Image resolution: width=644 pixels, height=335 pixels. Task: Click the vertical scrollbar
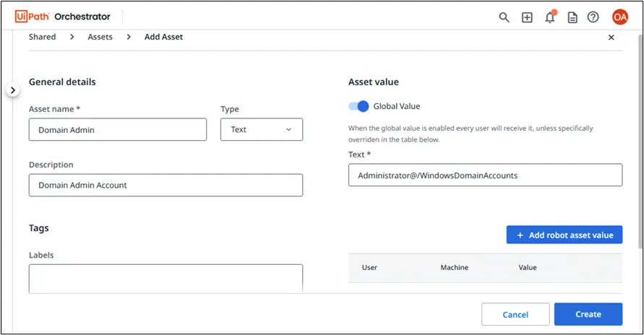click(640, 142)
